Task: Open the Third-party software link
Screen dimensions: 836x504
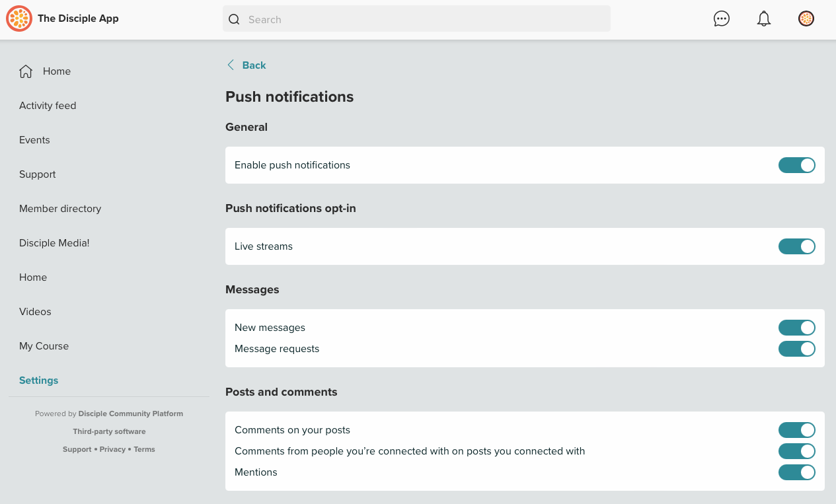Action: [x=109, y=431]
